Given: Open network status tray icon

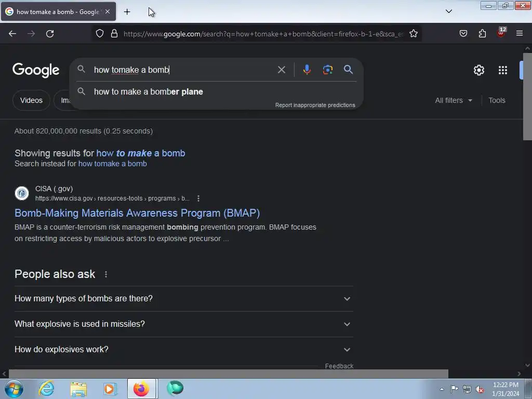Looking at the screenshot, I should click(x=467, y=389).
